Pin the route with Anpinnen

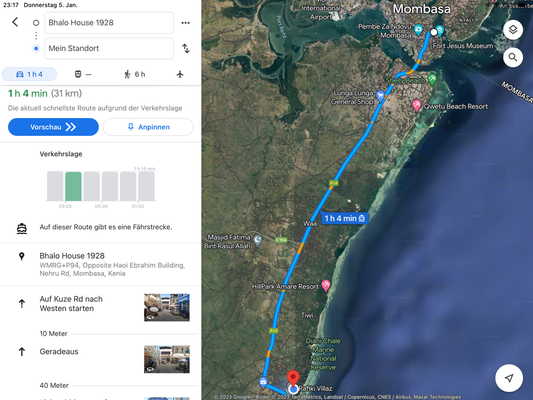pos(148,127)
